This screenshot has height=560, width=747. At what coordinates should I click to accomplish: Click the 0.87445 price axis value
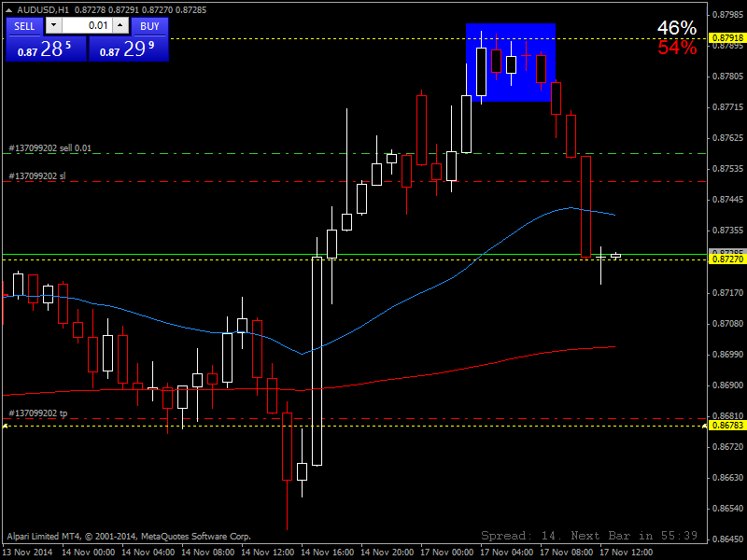727,200
